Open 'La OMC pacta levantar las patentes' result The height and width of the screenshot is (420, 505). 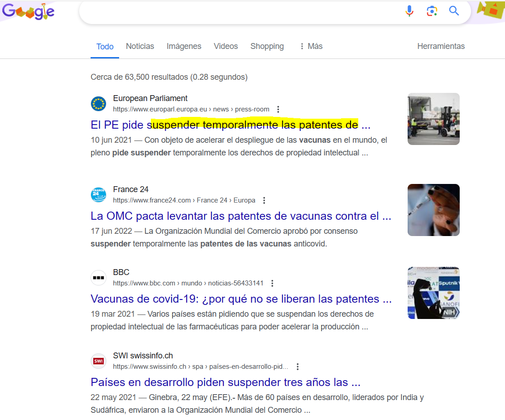click(241, 216)
